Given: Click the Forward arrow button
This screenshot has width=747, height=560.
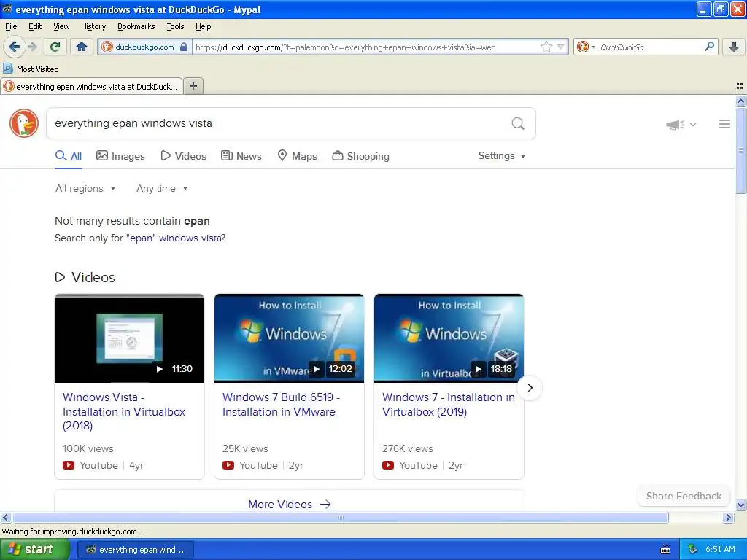Looking at the screenshot, I should click(x=32, y=47).
